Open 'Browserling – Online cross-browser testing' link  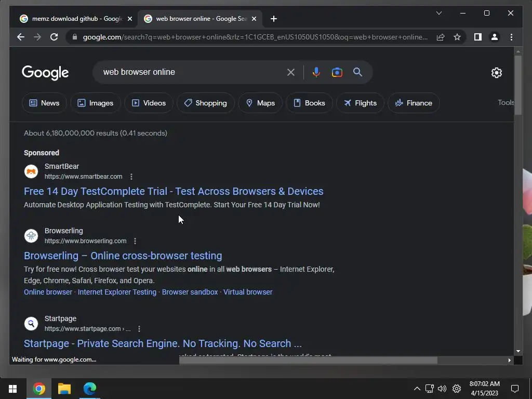123,256
